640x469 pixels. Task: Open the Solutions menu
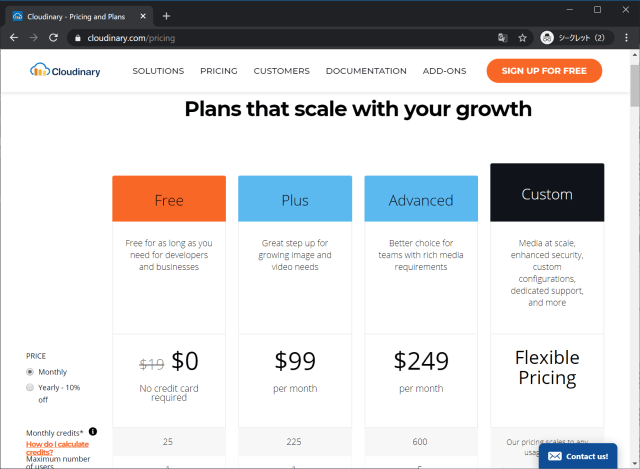pos(158,71)
